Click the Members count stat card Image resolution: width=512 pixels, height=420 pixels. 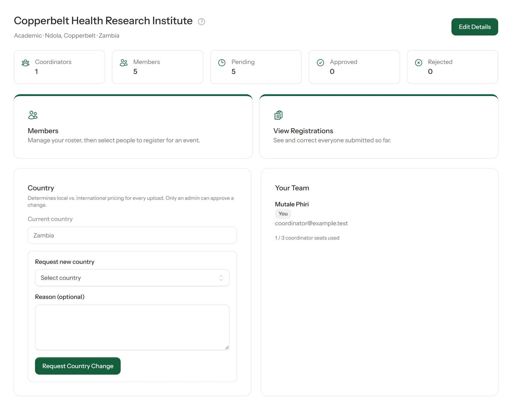click(x=158, y=67)
